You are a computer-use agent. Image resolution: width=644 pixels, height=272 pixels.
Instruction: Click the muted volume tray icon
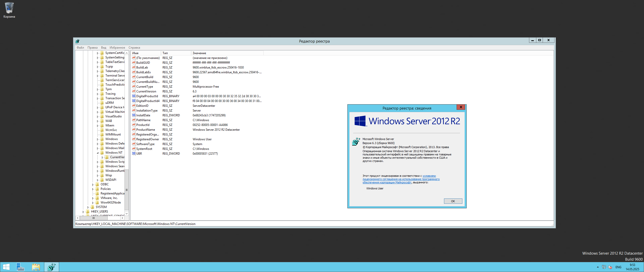[x=610, y=267]
